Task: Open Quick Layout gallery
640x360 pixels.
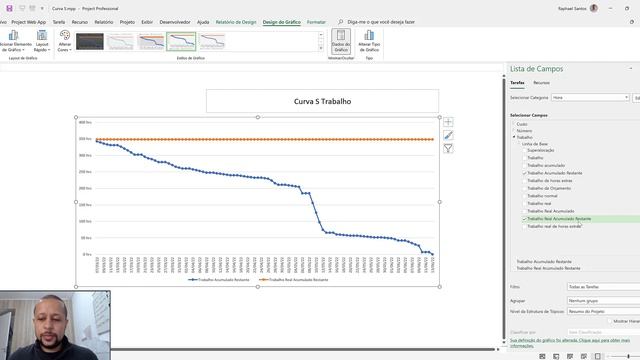Action: pyautogui.click(x=42, y=41)
